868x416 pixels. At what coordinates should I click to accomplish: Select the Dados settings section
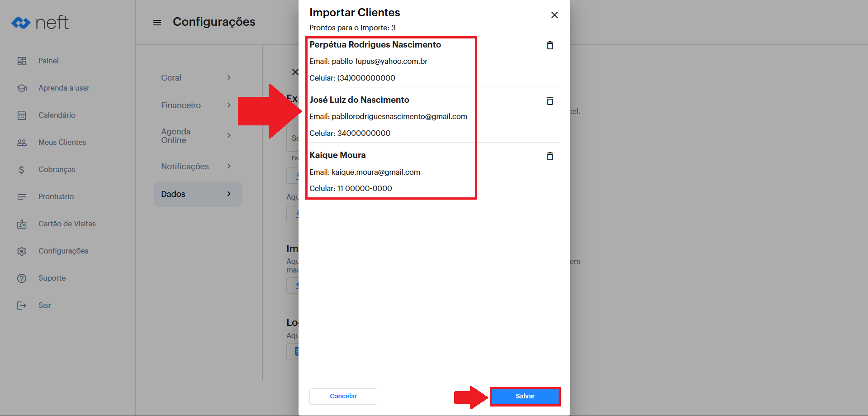coord(197,194)
